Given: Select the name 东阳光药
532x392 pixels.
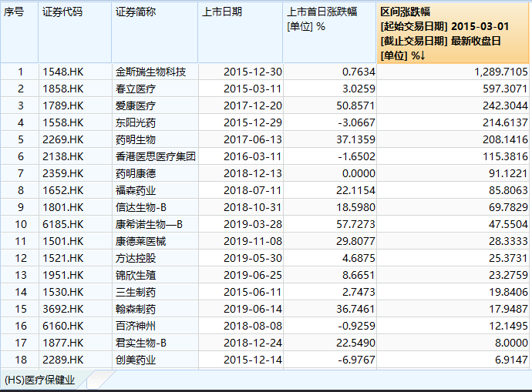Looking at the screenshot, I should pos(136,122).
